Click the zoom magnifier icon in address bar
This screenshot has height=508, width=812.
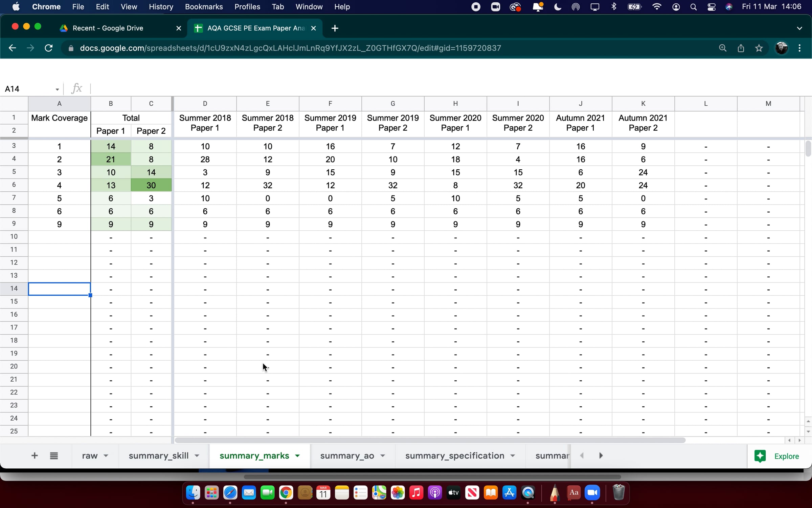(723, 48)
